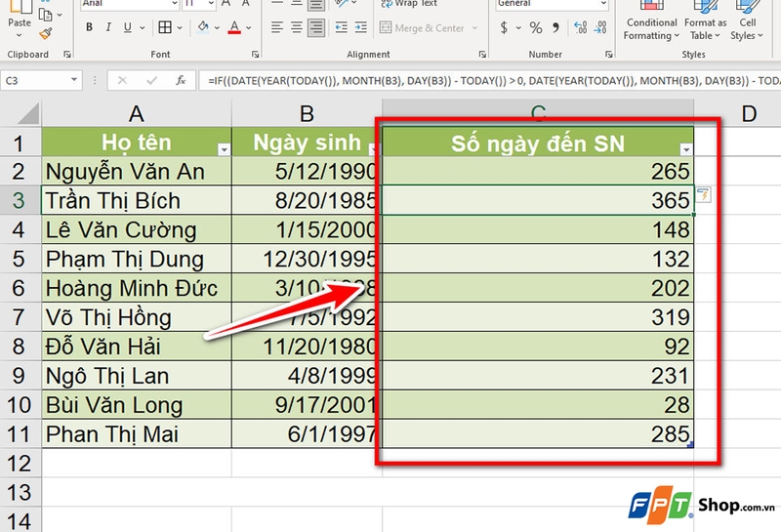Viewport: 781px width, 532px height.
Task: Click the Copy icon
Action: click(45, 14)
